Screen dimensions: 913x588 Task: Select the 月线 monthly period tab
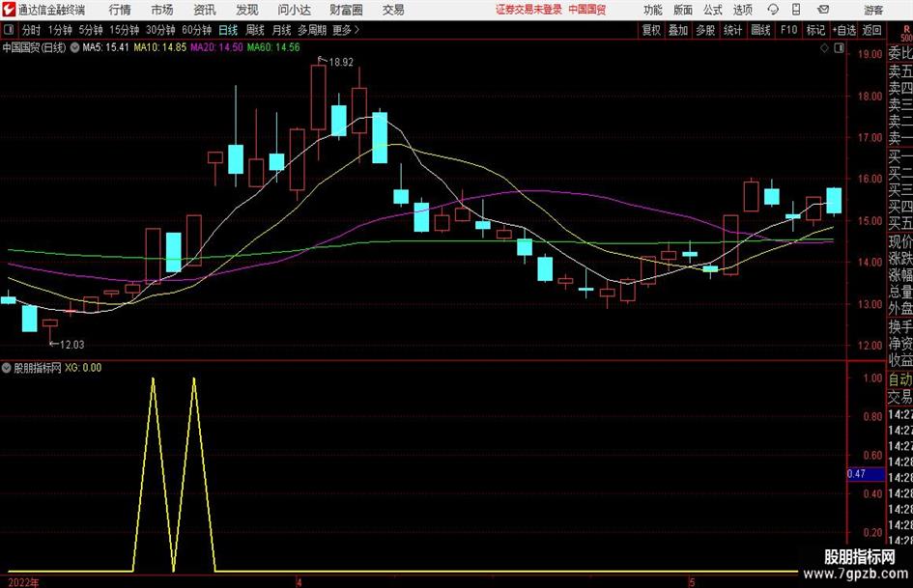[x=282, y=30]
